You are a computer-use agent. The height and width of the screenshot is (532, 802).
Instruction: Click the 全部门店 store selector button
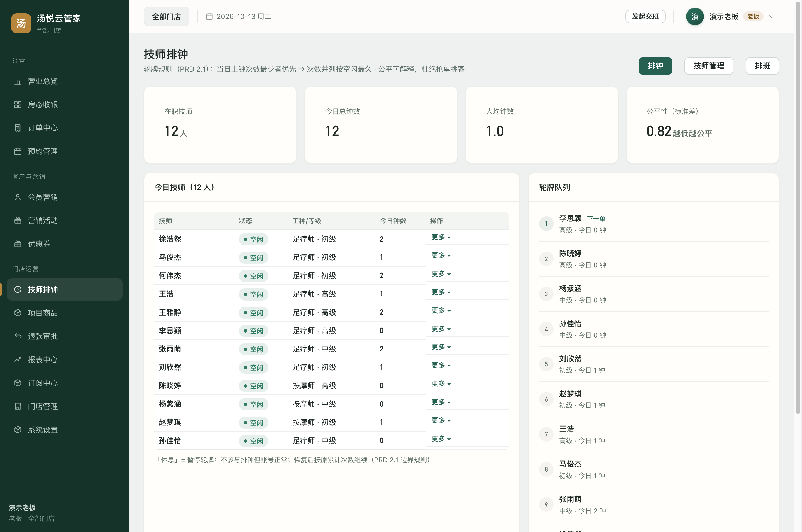pos(166,16)
